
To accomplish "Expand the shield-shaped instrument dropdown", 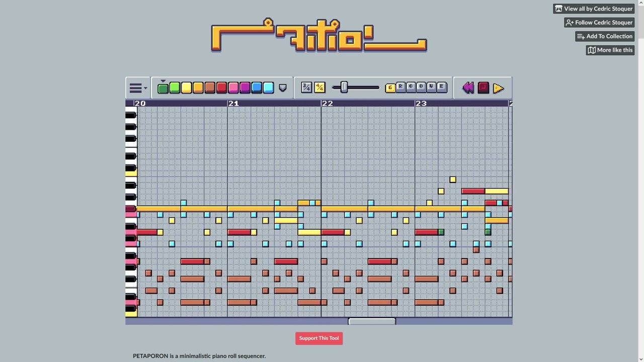I will [x=283, y=88].
